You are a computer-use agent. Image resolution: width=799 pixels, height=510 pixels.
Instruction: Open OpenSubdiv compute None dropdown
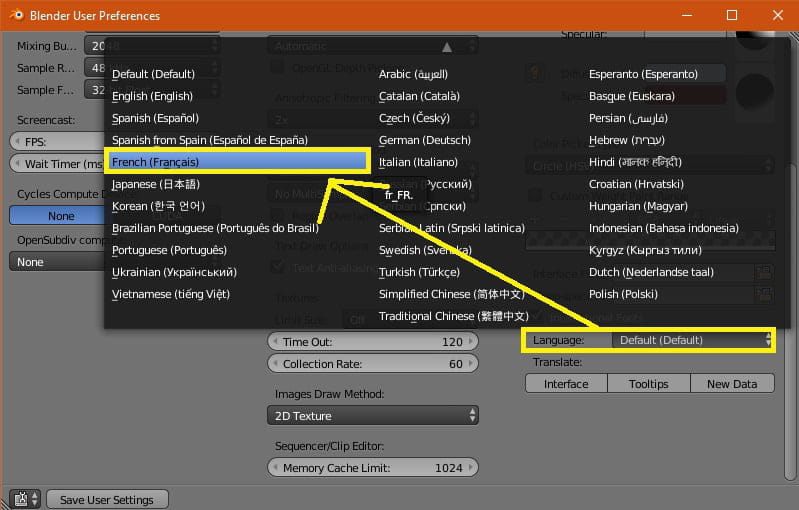(x=57, y=262)
